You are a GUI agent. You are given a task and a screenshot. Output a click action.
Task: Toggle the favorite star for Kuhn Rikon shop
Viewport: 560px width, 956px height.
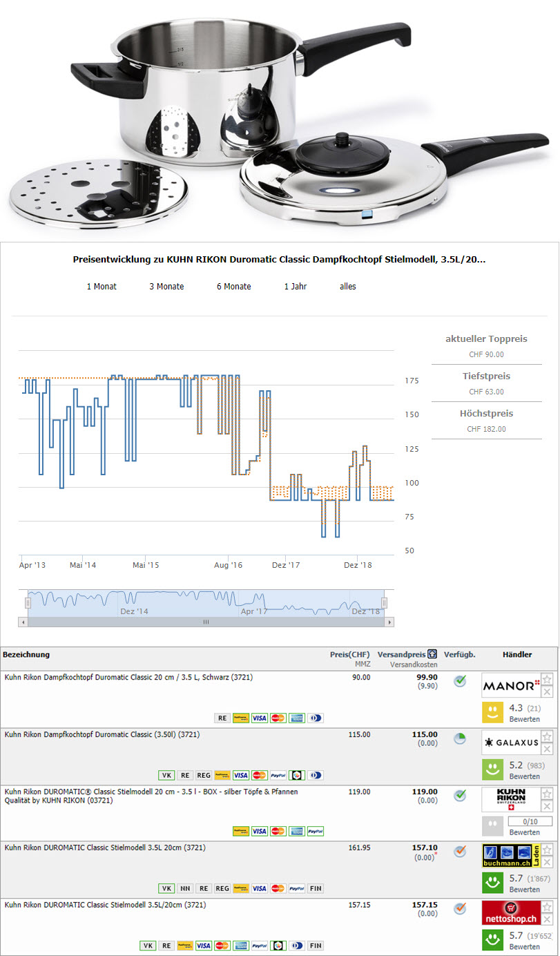[547, 793]
